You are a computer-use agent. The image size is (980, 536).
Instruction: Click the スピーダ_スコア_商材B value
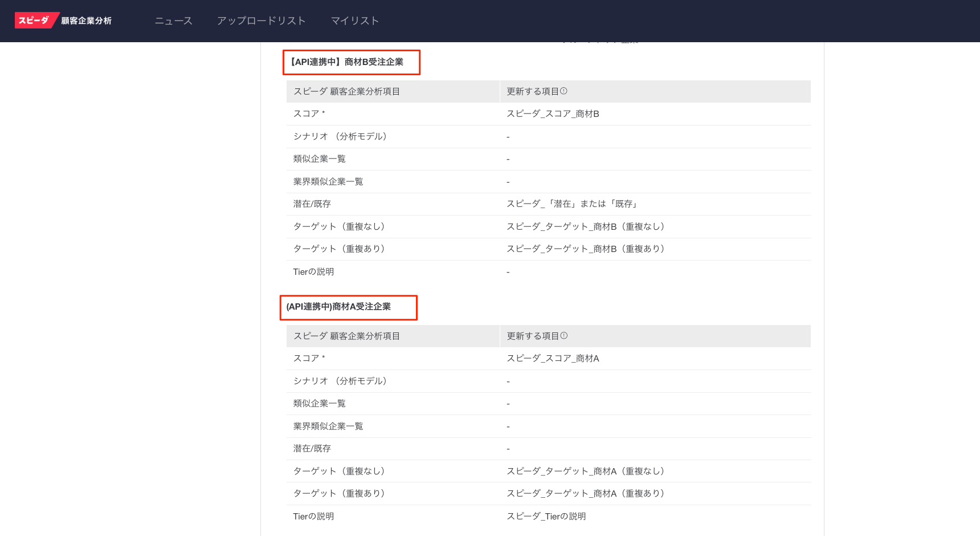(553, 114)
